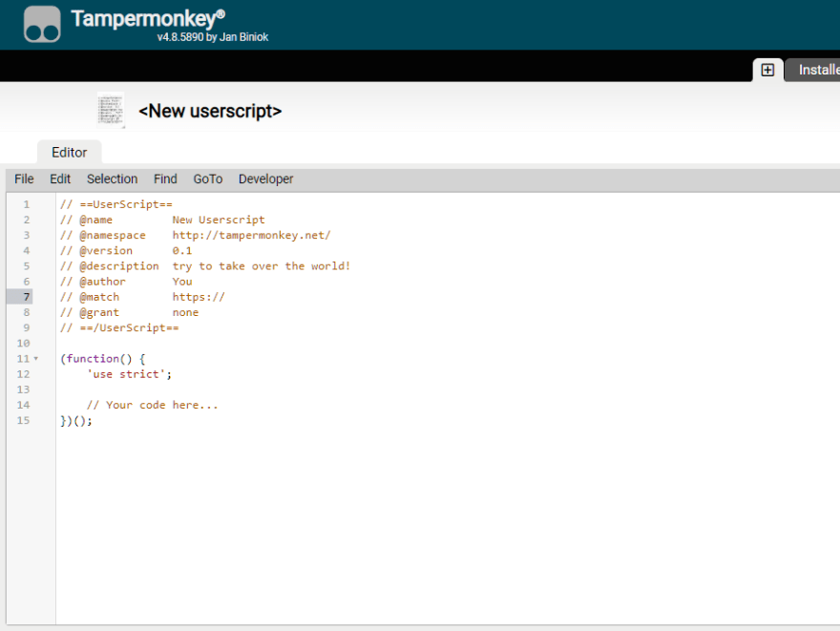The height and width of the screenshot is (631, 840).
Task: Select the Editor tab
Action: click(69, 153)
